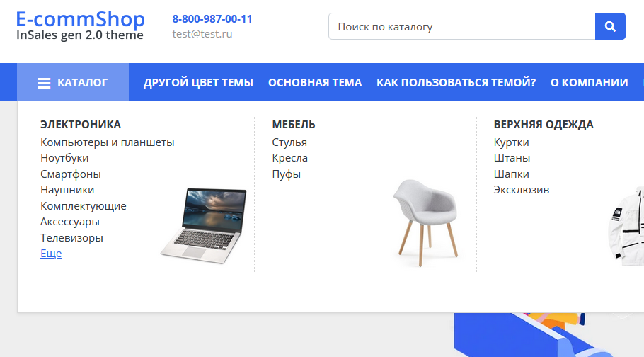Viewport: 644px width, 357px height.
Task: Expand more Электроника categories via Еще
Action: click(x=51, y=254)
